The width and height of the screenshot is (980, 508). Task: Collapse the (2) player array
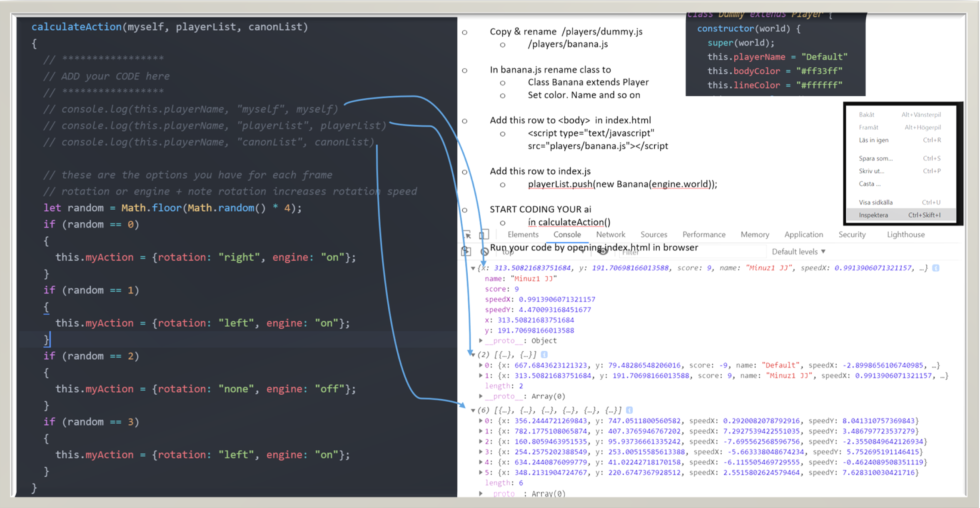pyautogui.click(x=473, y=355)
